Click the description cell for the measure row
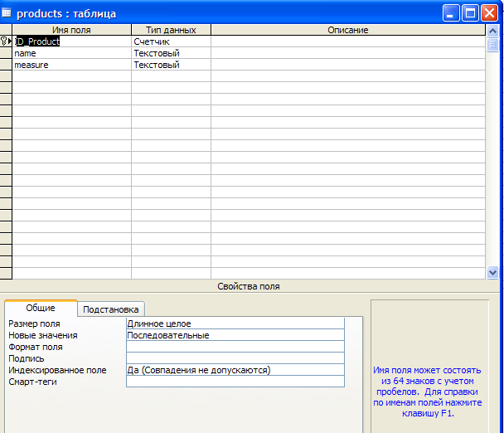The height and width of the screenshot is (433, 504). point(348,65)
